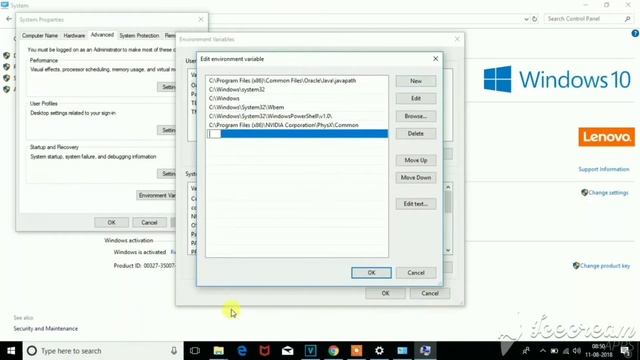This screenshot has width=640, height=360.
Task: Click the Control Panel back arrow
Action: (x=9, y=19)
